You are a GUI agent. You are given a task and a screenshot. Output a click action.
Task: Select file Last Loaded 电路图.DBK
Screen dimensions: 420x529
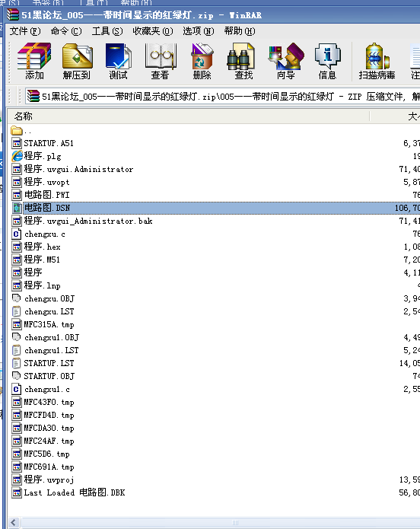click(75, 492)
